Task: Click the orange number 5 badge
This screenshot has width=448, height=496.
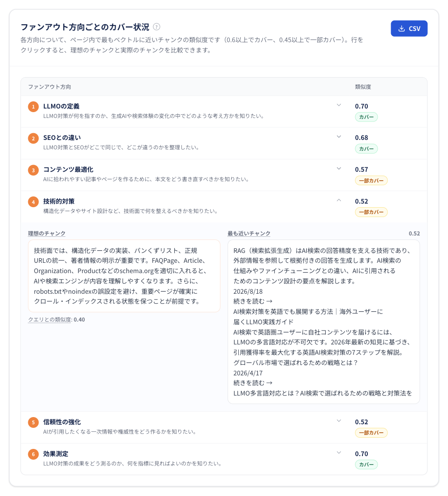Action: pos(33,422)
